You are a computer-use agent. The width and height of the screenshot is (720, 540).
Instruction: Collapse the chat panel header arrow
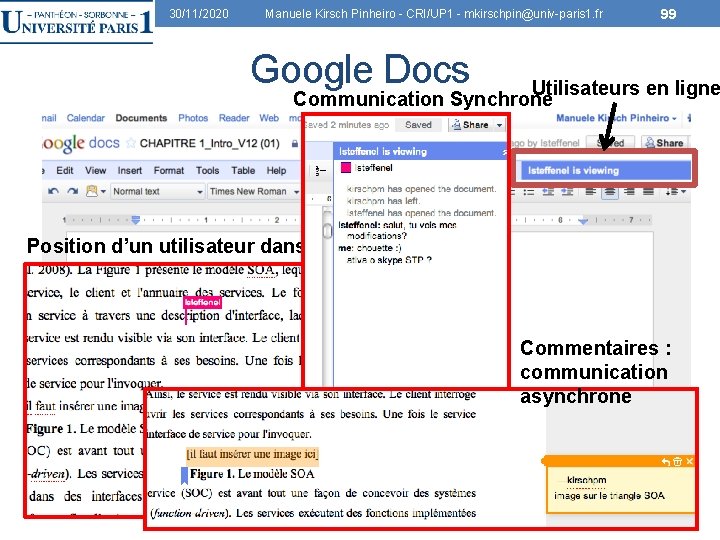click(x=504, y=152)
